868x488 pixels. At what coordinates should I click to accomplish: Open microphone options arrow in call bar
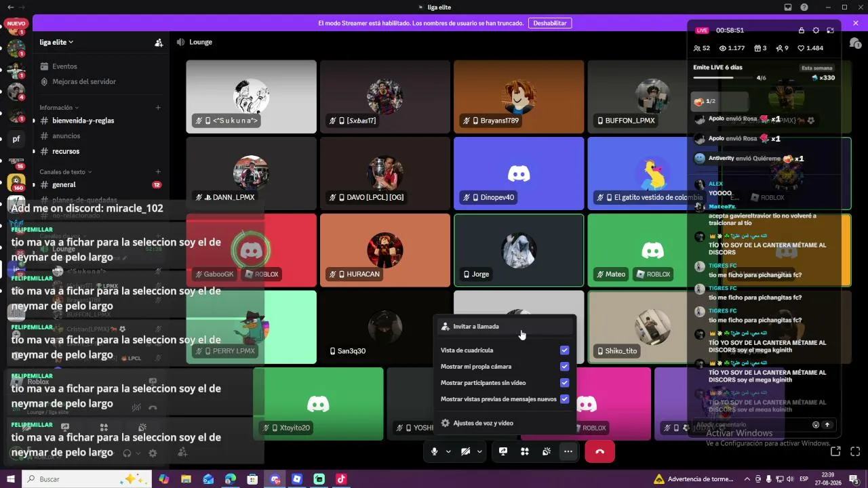(x=448, y=451)
